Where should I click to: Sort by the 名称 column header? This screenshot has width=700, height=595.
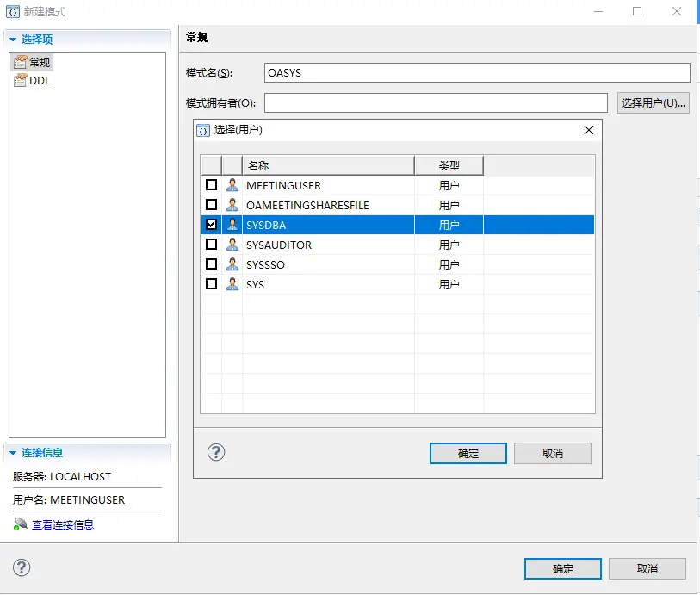point(328,165)
